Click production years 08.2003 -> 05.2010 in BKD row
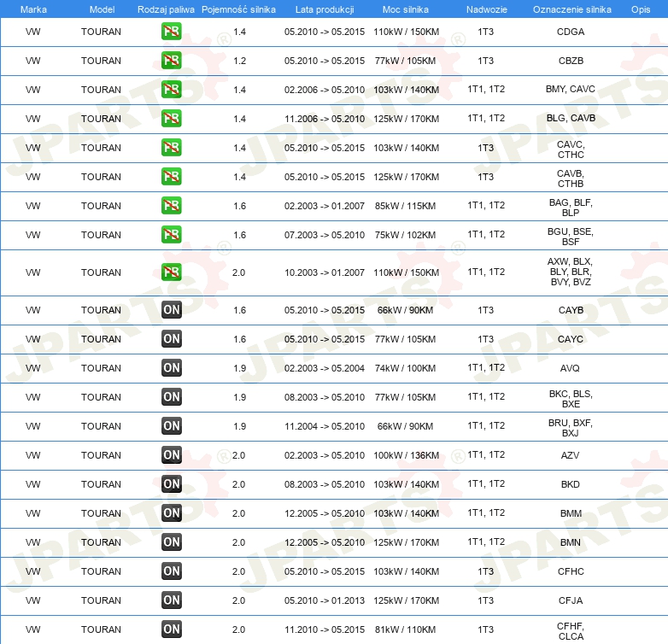668x644 pixels. 325,484
